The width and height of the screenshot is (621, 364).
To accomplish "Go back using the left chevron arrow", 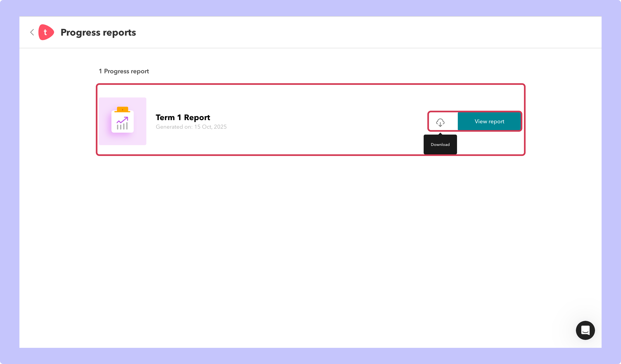I will [x=32, y=32].
